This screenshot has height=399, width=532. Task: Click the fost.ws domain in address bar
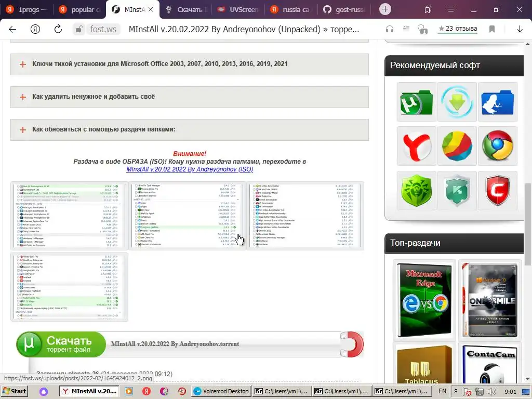click(x=103, y=29)
